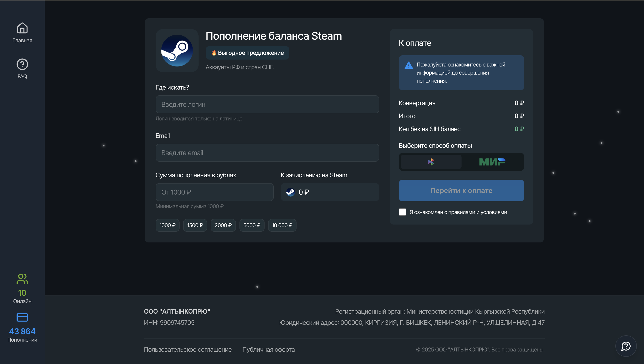
Task: Open the Публичная оферта link
Action: [268, 349]
